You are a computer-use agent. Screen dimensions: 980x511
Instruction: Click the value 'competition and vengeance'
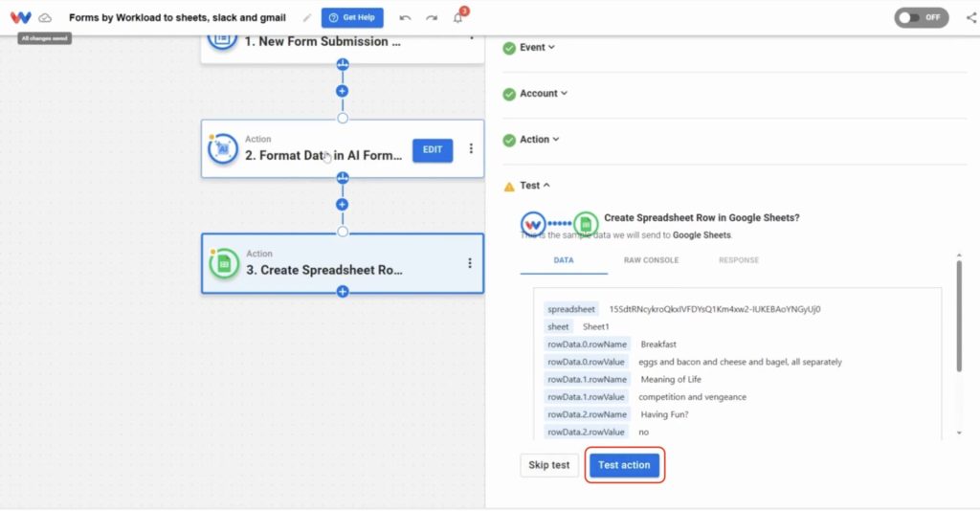point(693,397)
